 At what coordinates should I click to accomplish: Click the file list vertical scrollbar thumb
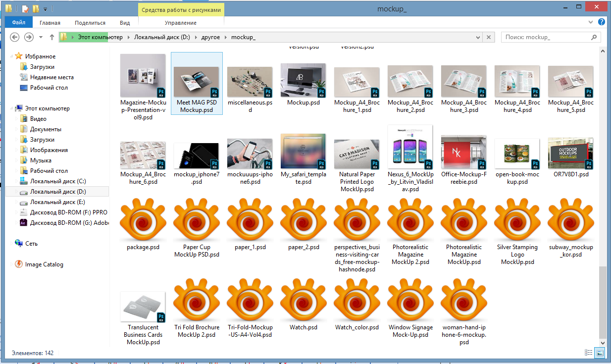click(x=603, y=303)
